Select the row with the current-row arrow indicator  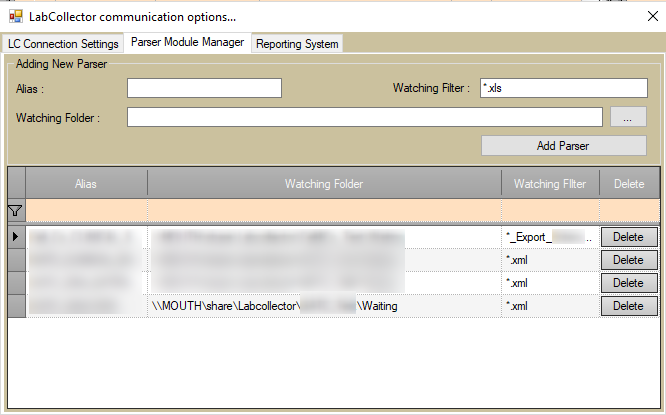[16, 237]
